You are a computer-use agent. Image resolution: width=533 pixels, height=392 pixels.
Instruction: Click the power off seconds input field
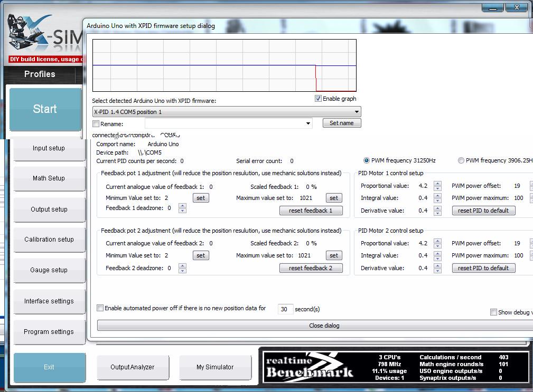point(285,309)
